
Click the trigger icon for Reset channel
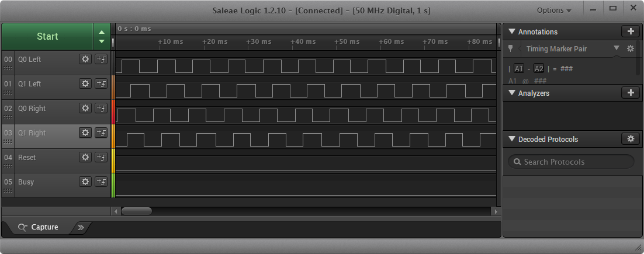click(101, 157)
